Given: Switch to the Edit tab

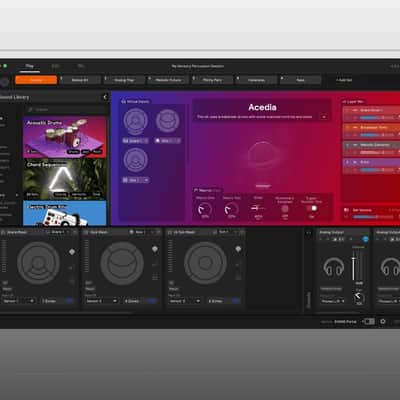Looking at the screenshot, I should coord(55,66).
